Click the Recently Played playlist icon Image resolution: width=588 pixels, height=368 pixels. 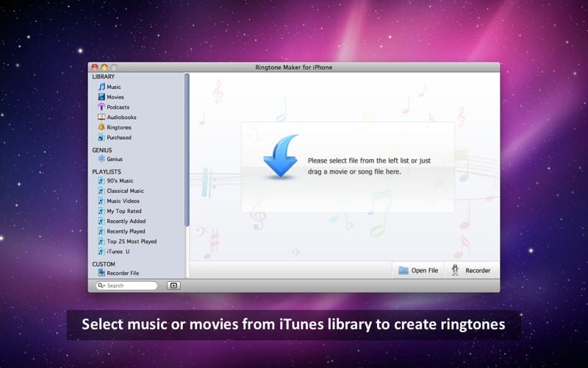[101, 231]
